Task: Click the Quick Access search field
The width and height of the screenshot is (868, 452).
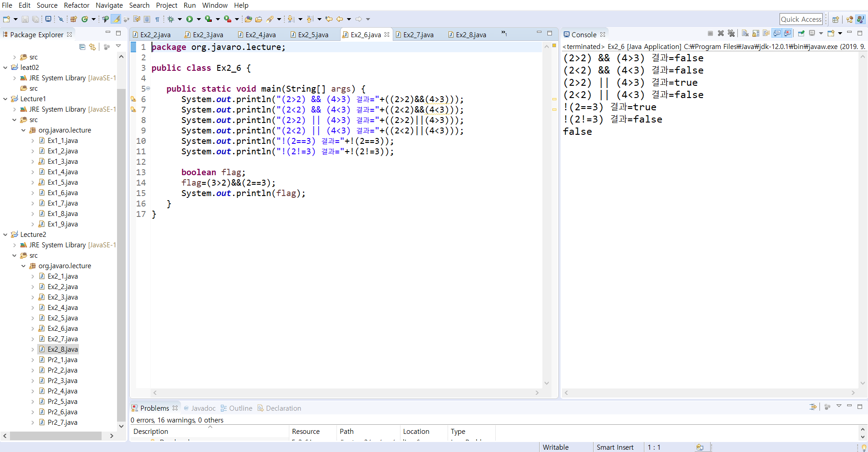Action: pyautogui.click(x=801, y=19)
